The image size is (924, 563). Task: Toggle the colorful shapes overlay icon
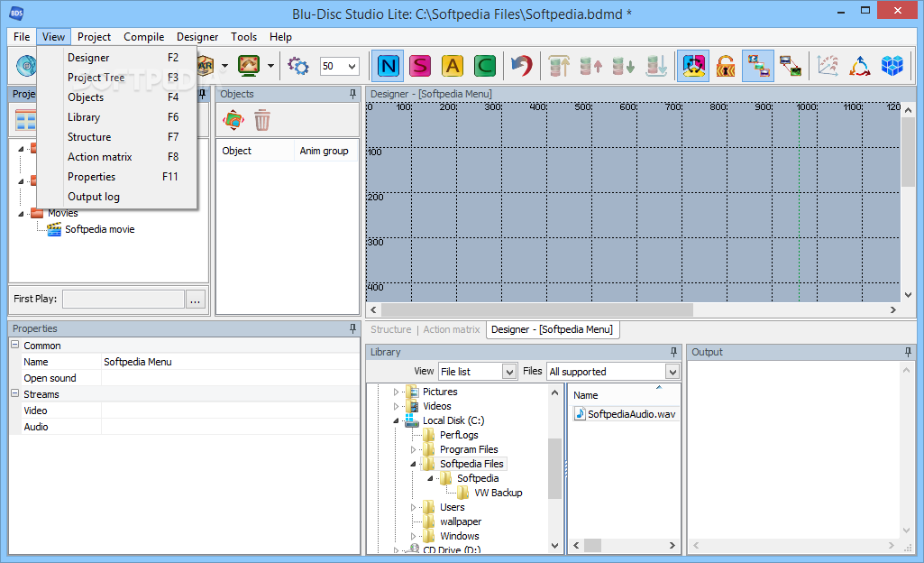click(693, 66)
